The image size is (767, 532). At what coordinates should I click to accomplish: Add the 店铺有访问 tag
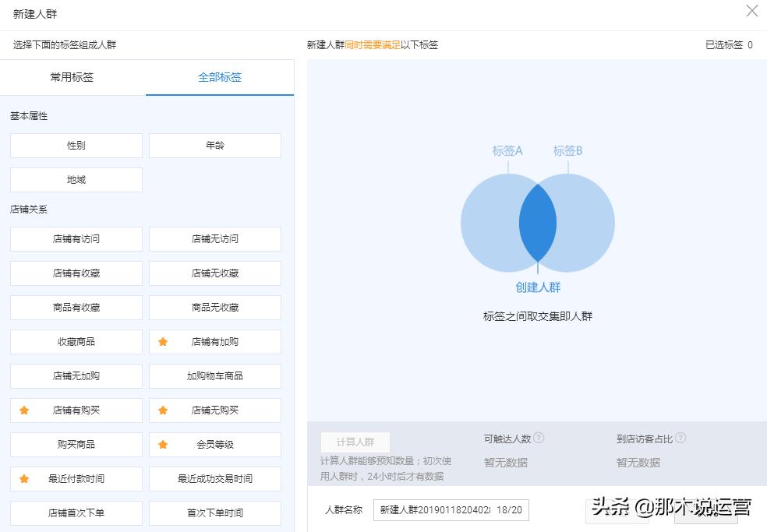coord(76,238)
